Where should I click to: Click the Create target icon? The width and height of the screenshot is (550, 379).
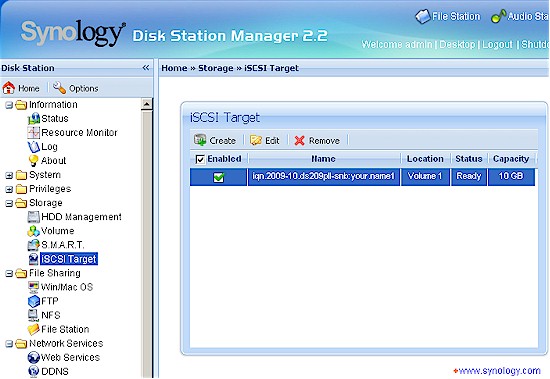200,140
